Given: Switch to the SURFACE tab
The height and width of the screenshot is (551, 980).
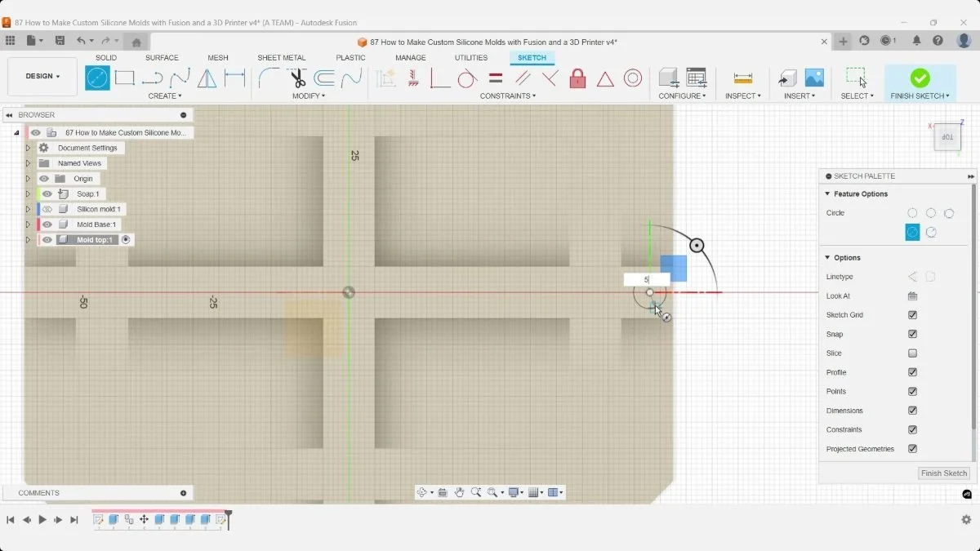Looking at the screenshot, I should [x=162, y=58].
